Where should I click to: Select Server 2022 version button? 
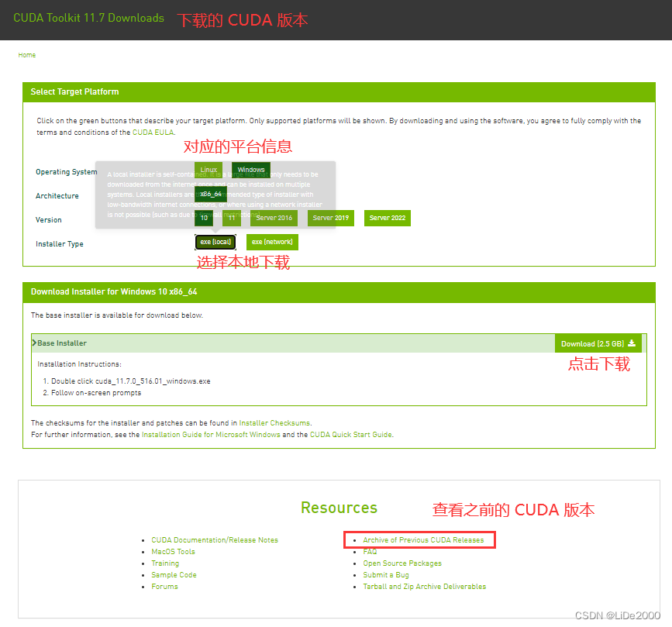point(388,218)
